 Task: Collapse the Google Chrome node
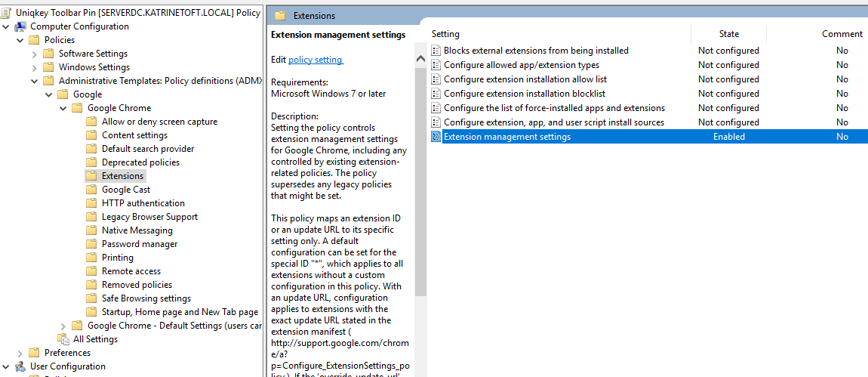63,108
